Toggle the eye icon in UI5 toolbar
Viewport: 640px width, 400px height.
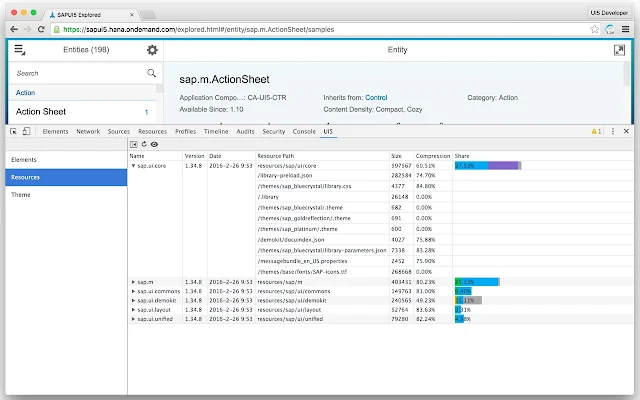click(154, 144)
